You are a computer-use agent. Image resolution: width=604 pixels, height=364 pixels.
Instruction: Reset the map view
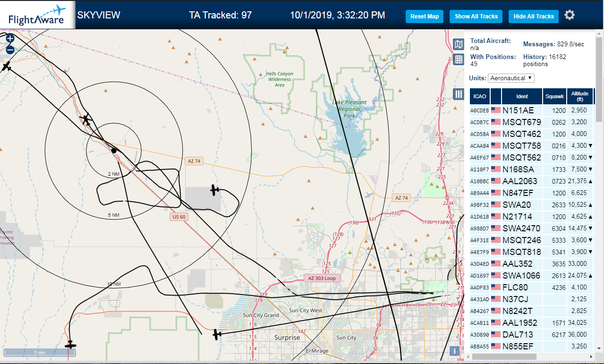click(425, 17)
